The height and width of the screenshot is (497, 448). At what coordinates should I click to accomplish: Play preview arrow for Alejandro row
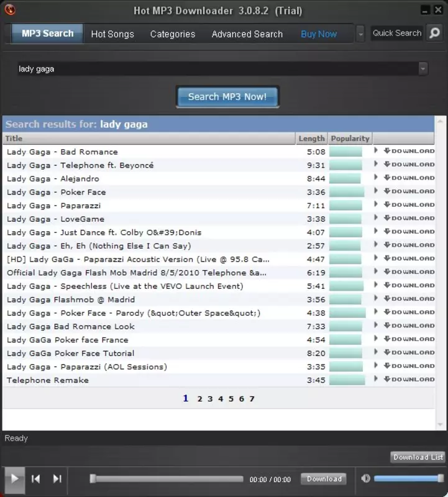[376, 178]
